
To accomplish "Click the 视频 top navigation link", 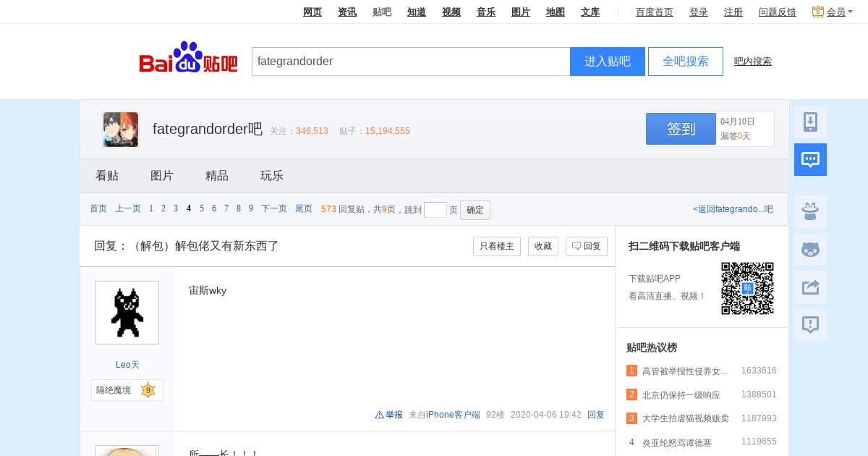I will (451, 12).
